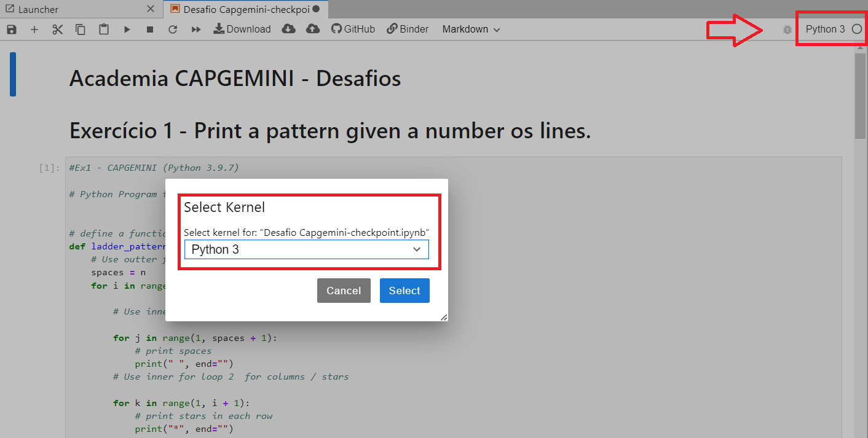Restart the kernel with circular arrow icon
868x438 pixels.
point(173,29)
